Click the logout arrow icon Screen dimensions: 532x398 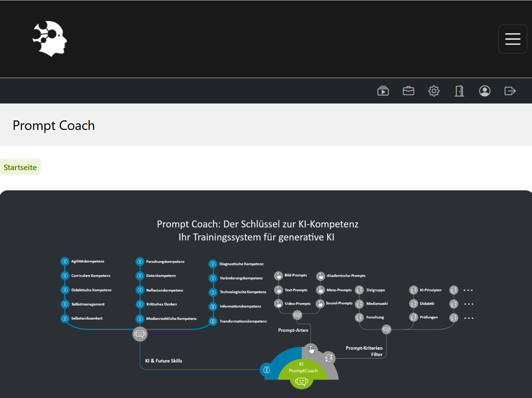pos(510,91)
